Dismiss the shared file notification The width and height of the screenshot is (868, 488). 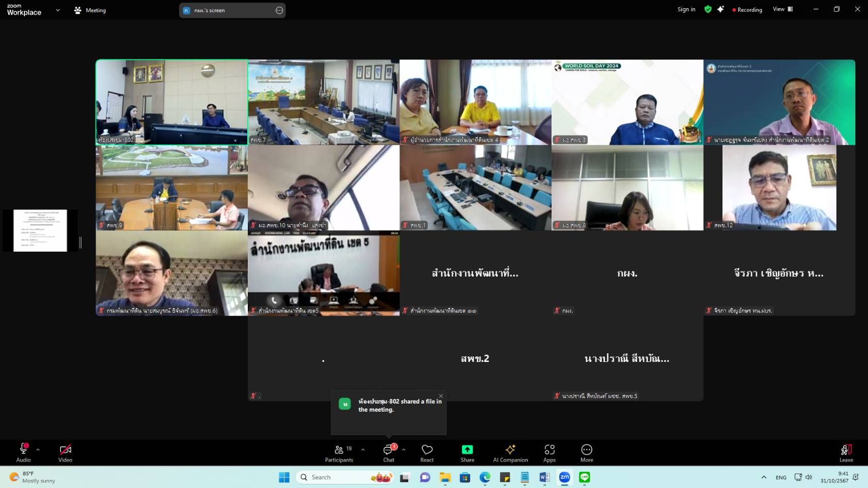click(x=441, y=396)
